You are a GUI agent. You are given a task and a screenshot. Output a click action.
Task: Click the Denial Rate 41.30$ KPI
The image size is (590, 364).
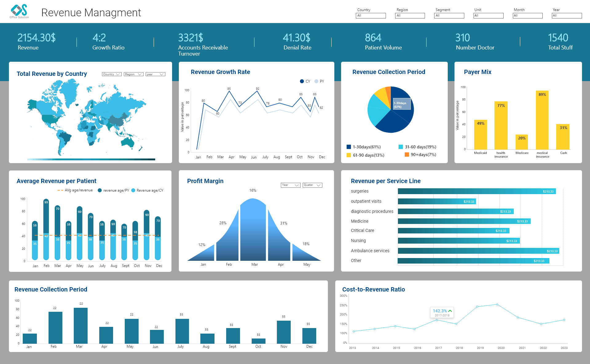(297, 38)
